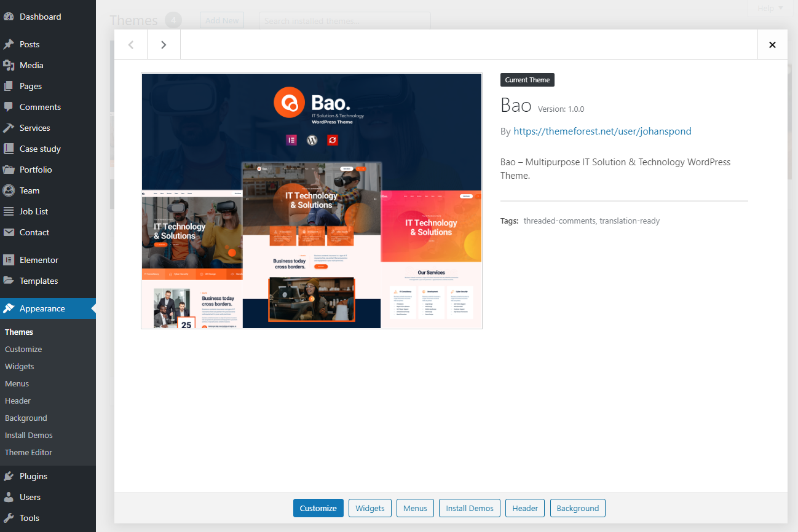The height and width of the screenshot is (532, 798).
Task: Close the theme details overlay
Action: pyautogui.click(x=772, y=44)
